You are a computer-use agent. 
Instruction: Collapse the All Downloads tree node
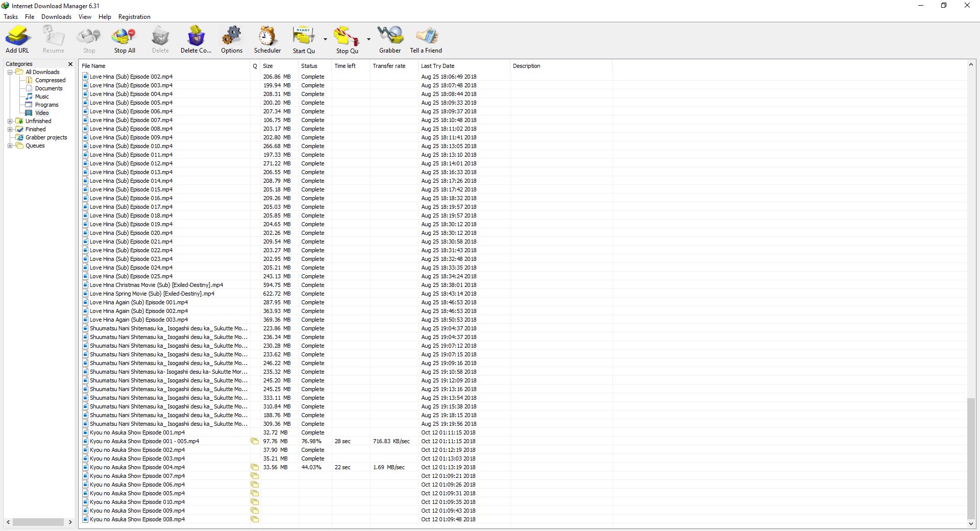pyautogui.click(x=10, y=73)
